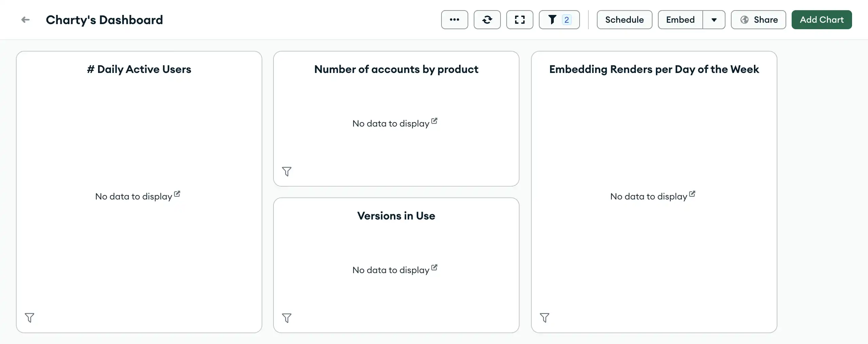Open the three-dot more options menu
Screen dimensions: 868x344
454,20
